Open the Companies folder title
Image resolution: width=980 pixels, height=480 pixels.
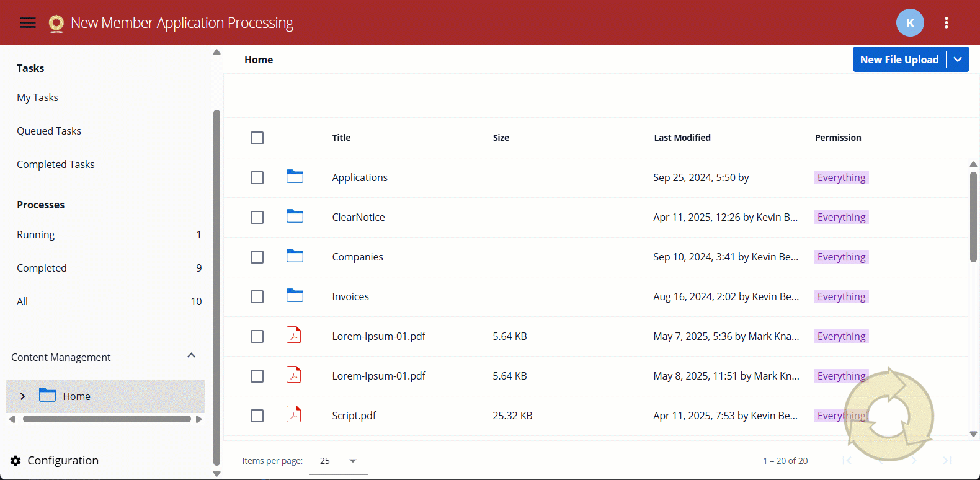357,257
